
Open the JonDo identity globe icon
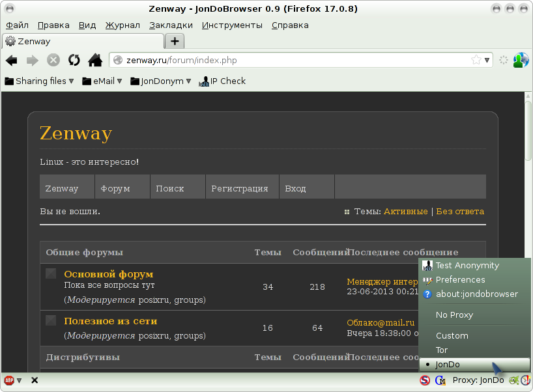tap(521, 60)
